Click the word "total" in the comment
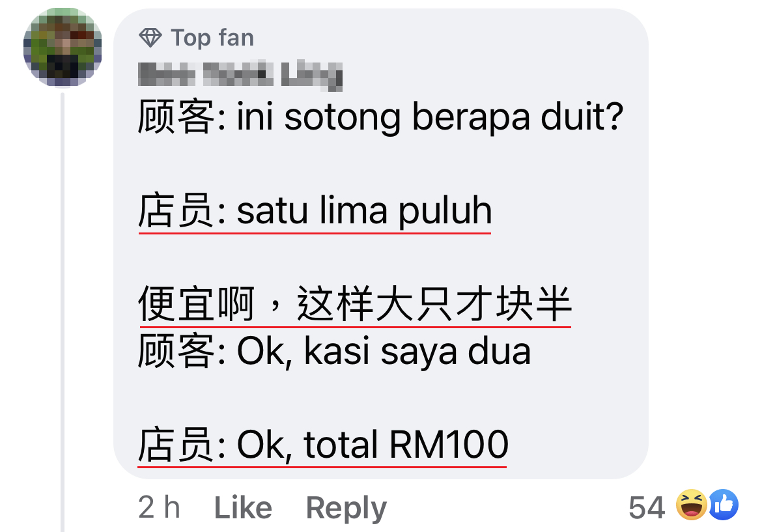 click(x=341, y=445)
